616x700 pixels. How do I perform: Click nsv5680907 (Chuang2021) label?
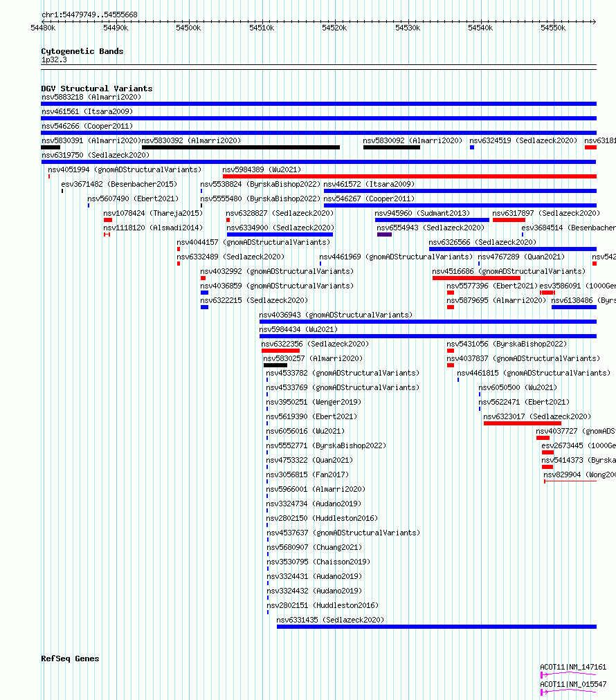tap(314, 547)
